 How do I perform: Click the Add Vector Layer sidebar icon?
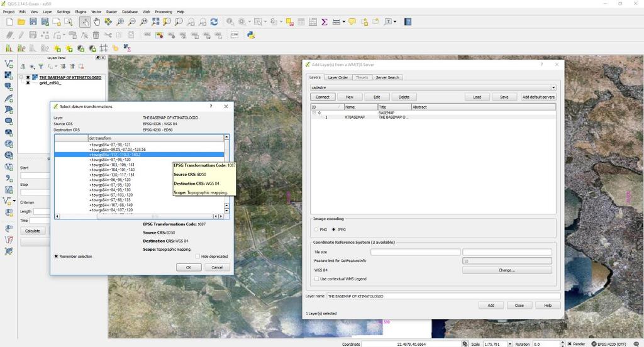pyautogui.click(x=9, y=63)
